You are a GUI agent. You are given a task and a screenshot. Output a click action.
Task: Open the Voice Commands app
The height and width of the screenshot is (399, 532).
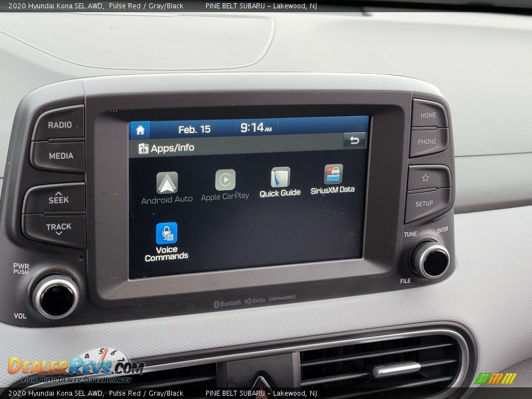click(x=166, y=242)
